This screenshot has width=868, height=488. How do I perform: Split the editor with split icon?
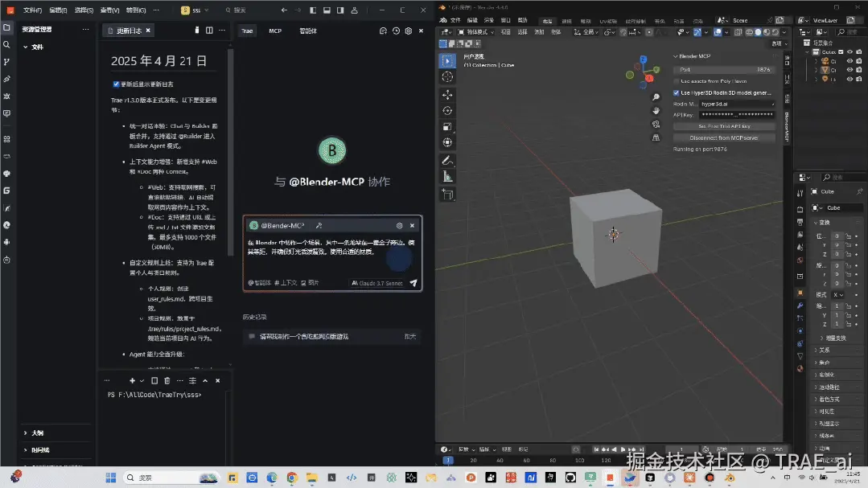click(x=209, y=31)
